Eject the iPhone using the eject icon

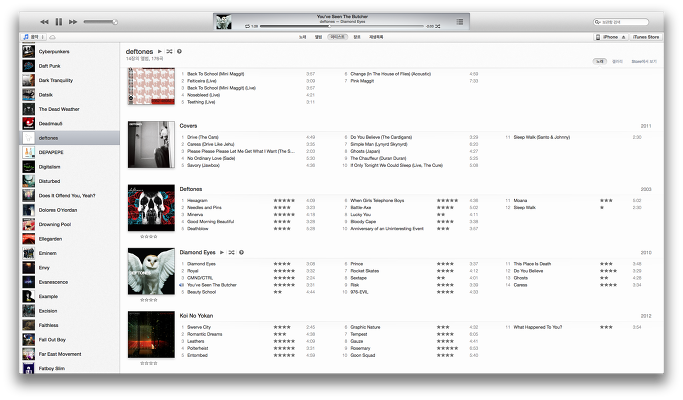[623, 37]
